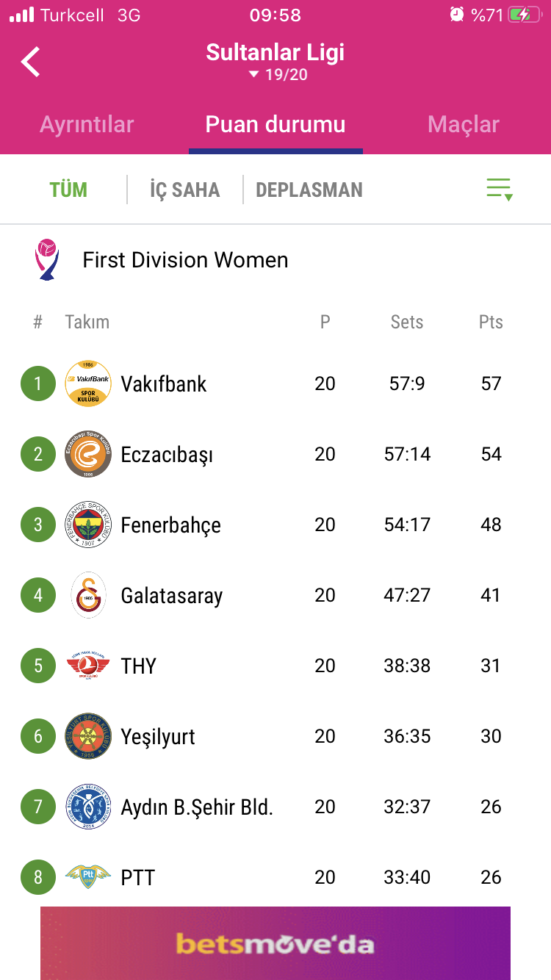
Task: Tap the Fenerbahçe club crest
Action: [88, 525]
